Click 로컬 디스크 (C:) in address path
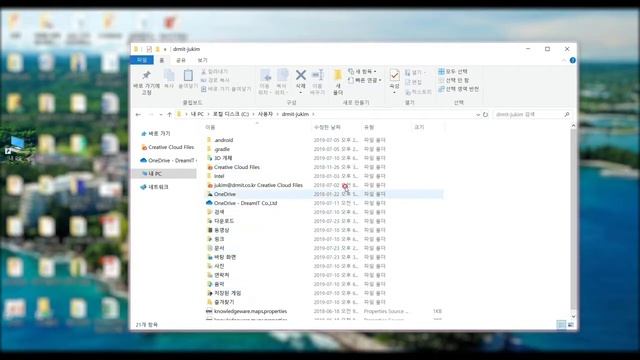 coord(231,114)
